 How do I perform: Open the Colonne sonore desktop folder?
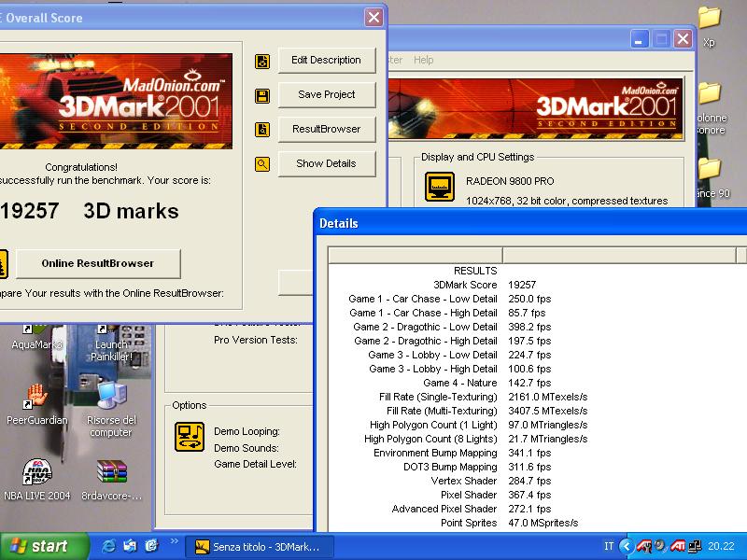711,108
